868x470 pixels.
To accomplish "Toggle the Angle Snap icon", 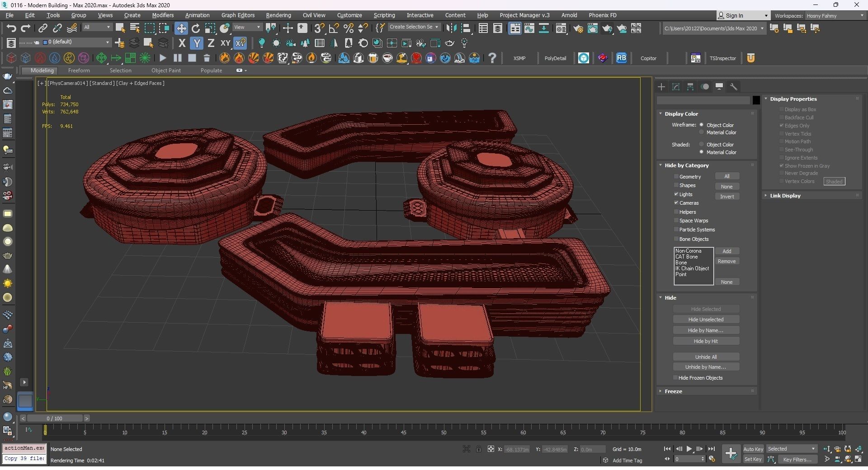I will click(x=334, y=28).
